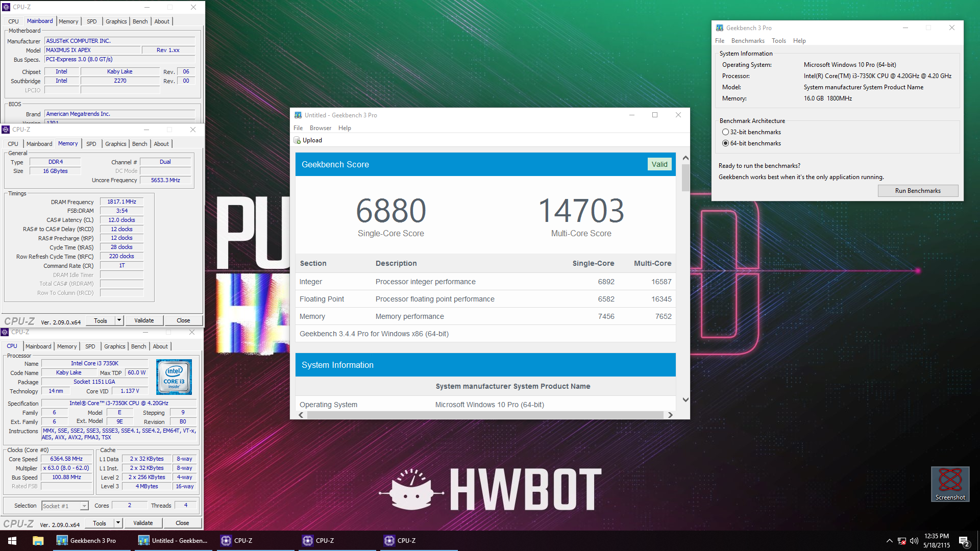Image resolution: width=980 pixels, height=551 pixels.
Task: Switch to the Geekbench 3 Pro taskbar item
Action: point(92,541)
